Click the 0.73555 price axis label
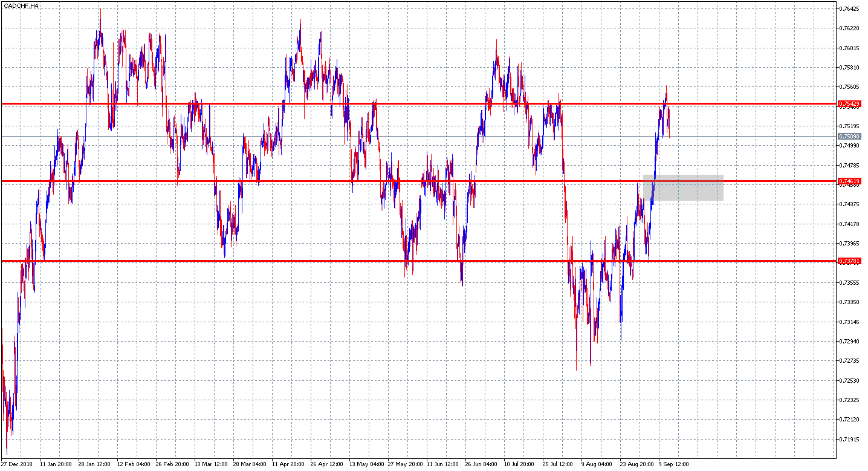The height and width of the screenshot is (471, 868). (x=850, y=283)
